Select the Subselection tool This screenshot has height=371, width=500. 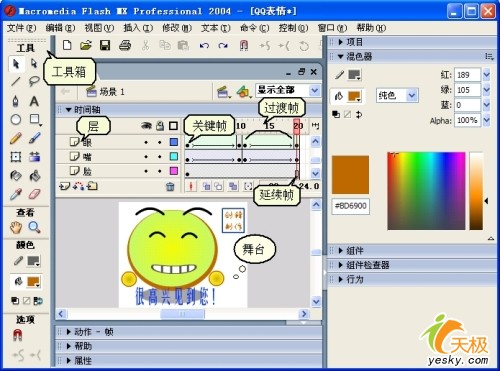click(34, 63)
